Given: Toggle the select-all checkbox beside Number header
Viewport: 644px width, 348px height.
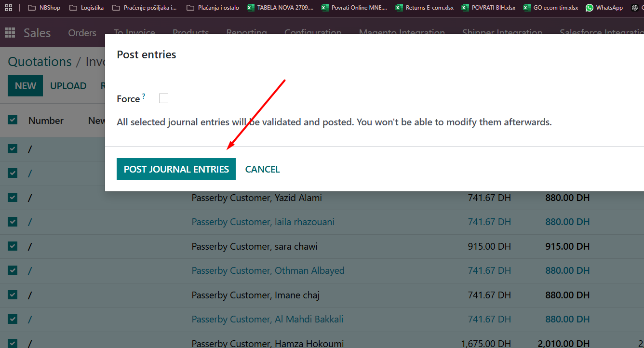Looking at the screenshot, I should point(13,120).
